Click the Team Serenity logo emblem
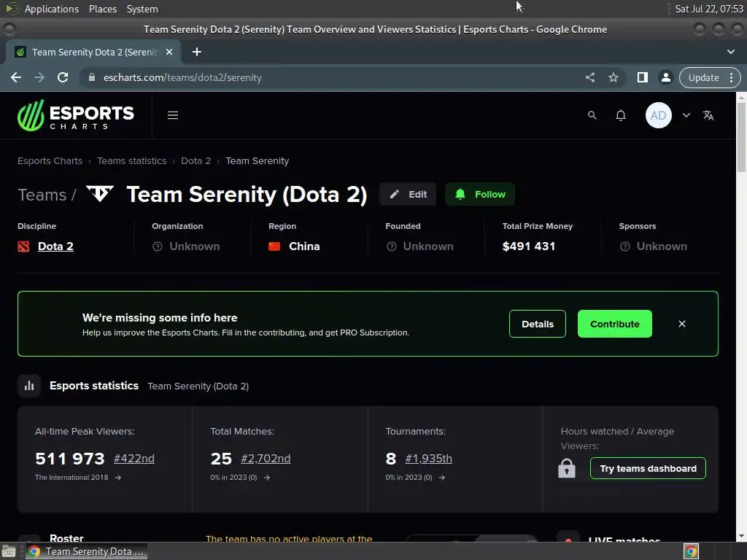The image size is (747, 560). tap(99, 194)
